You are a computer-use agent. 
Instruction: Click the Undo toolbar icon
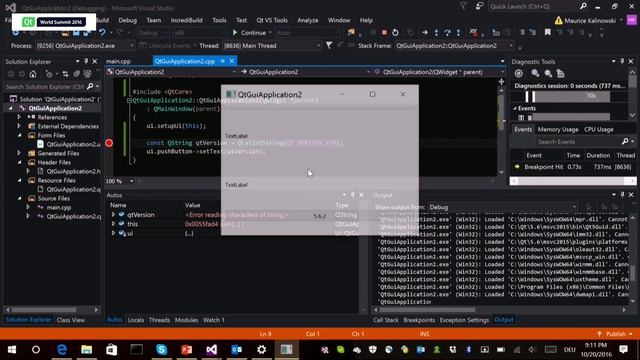[102, 32]
